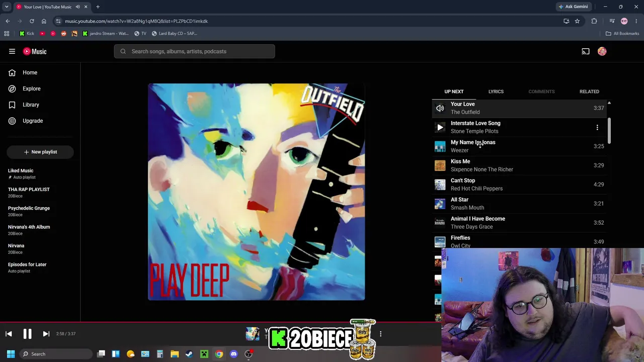Install app icon in address bar
This screenshot has height=362, width=644.
(x=567, y=21)
